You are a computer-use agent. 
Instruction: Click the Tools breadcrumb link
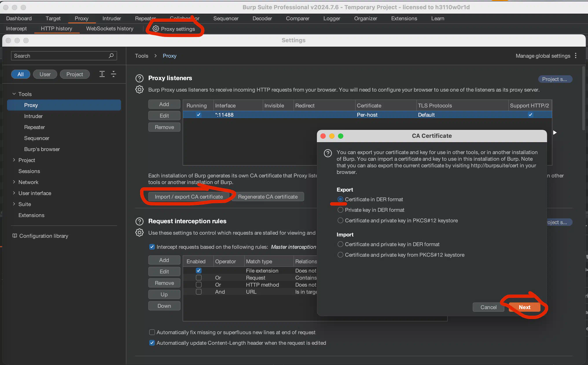click(142, 56)
